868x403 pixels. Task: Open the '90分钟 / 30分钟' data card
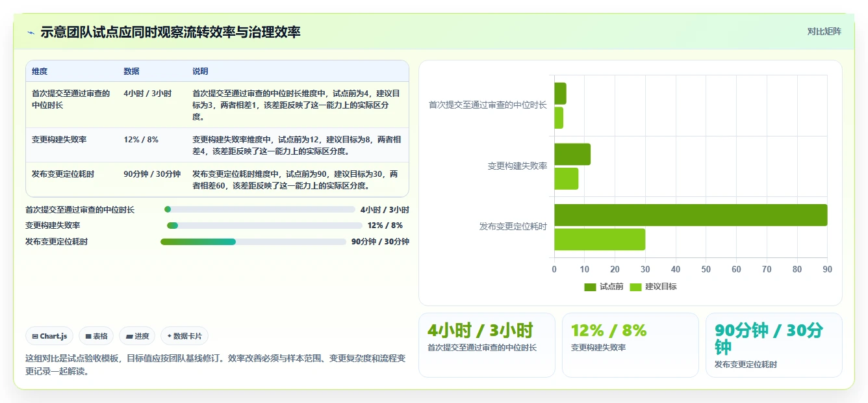(774, 345)
